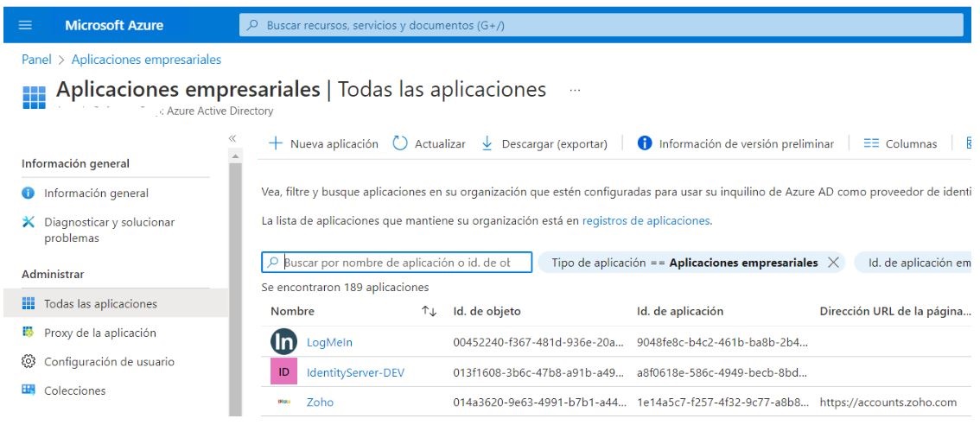980x425 pixels.
Task: Click the search magnifier in the top bar
Action: [252, 26]
